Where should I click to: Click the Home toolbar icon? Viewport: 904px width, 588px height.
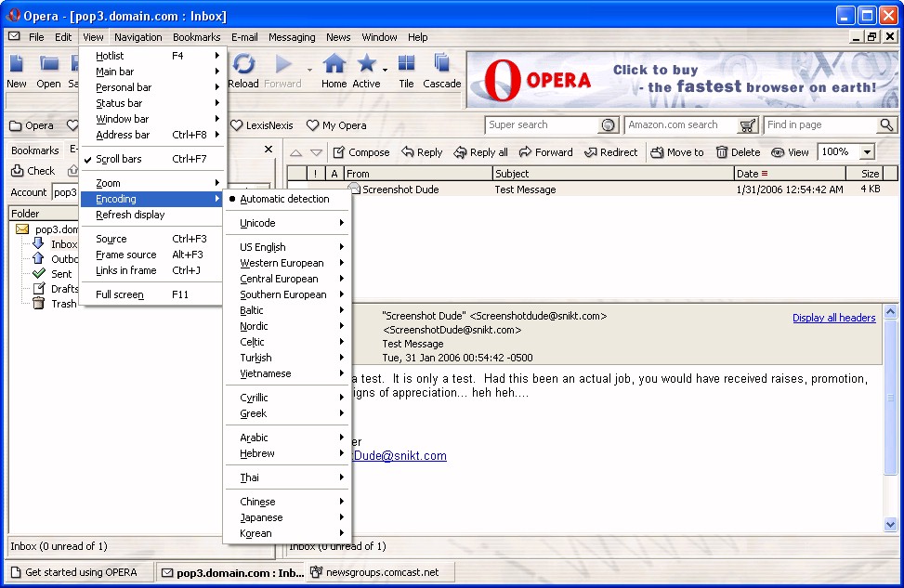[334, 65]
